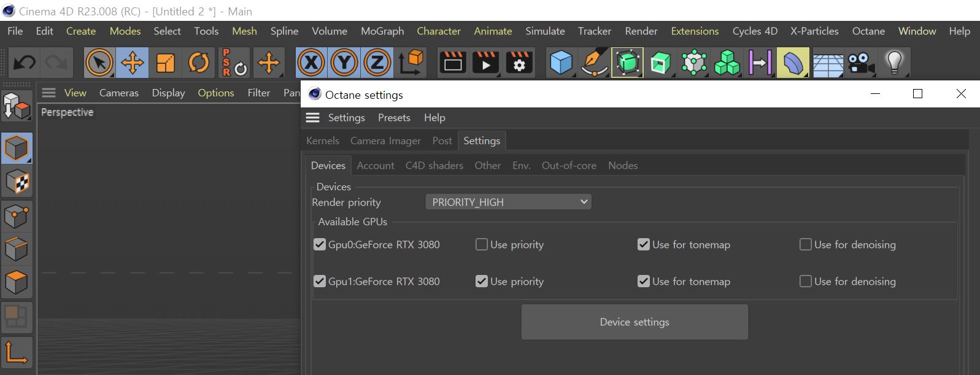
Task: Uncheck the Gpu1:GeForce RTX 3080 checkbox
Action: click(320, 281)
